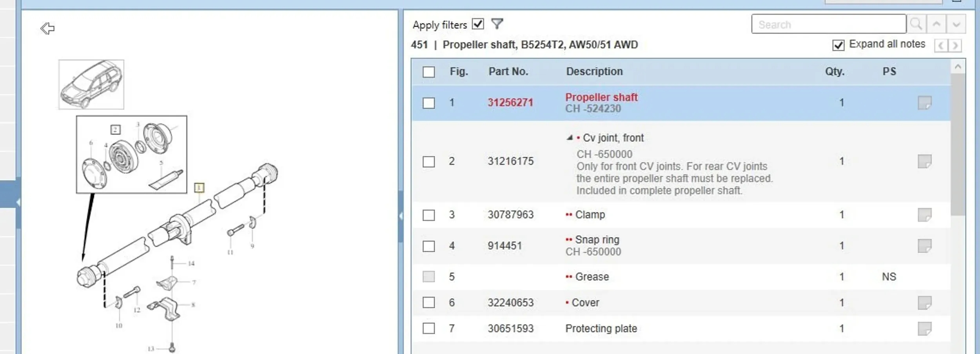Viewport: 980px width, 354px height.
Task: Click the parts list vertical scrollbar thumb
Action: point(958,144)
